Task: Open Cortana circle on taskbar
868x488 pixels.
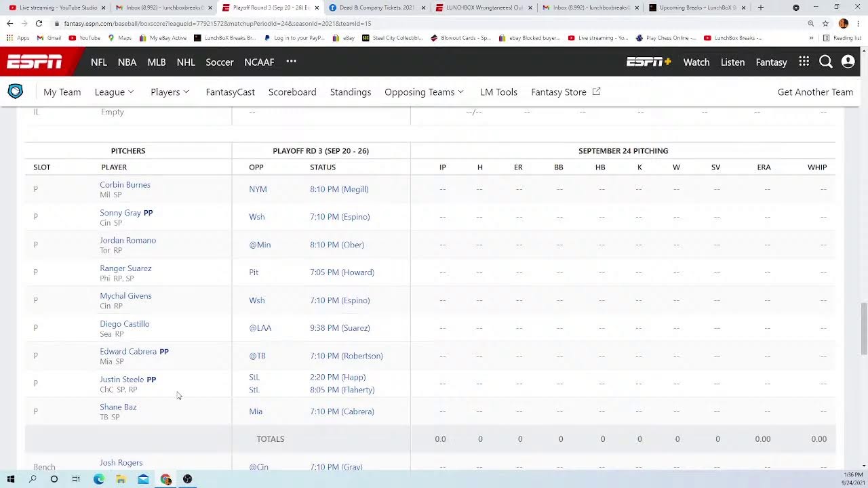Action: coord(54,479)
